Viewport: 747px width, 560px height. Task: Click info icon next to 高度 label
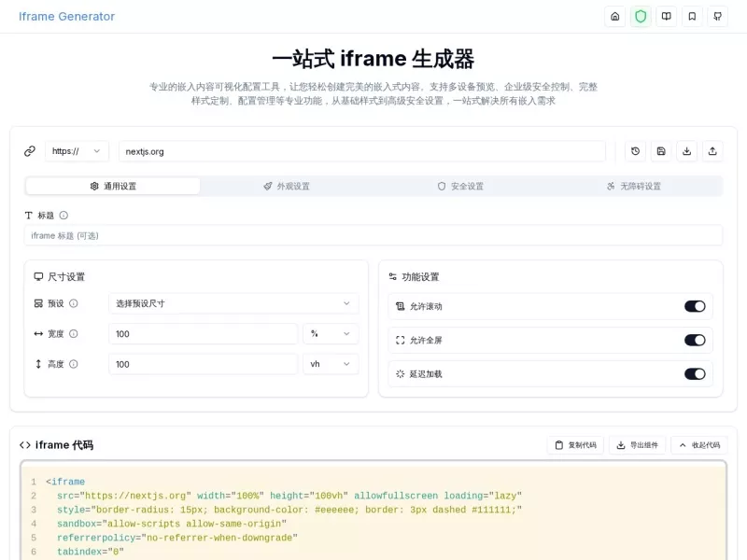click(x=74, y=364)
